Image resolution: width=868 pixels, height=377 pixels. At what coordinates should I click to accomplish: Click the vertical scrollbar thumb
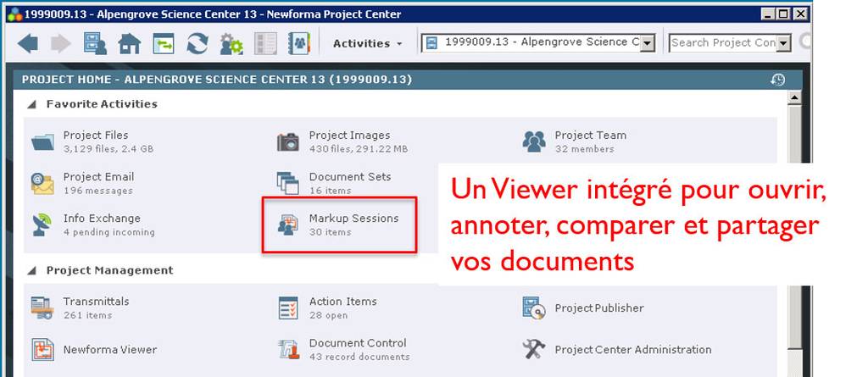tap(794, 227)
